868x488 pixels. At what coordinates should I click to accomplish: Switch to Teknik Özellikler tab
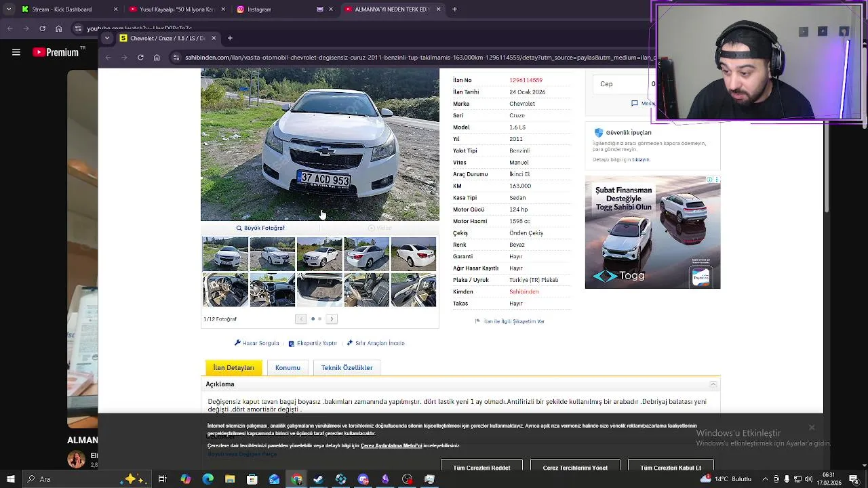click(347, 367)
